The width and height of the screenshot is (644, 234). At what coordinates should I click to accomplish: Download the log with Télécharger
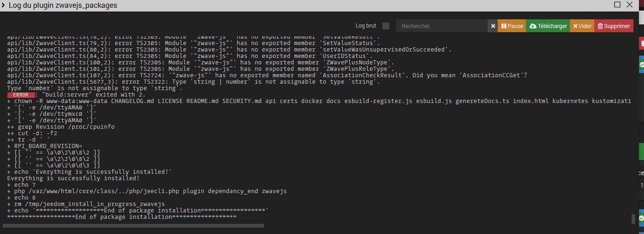click(x=548, y=26)
